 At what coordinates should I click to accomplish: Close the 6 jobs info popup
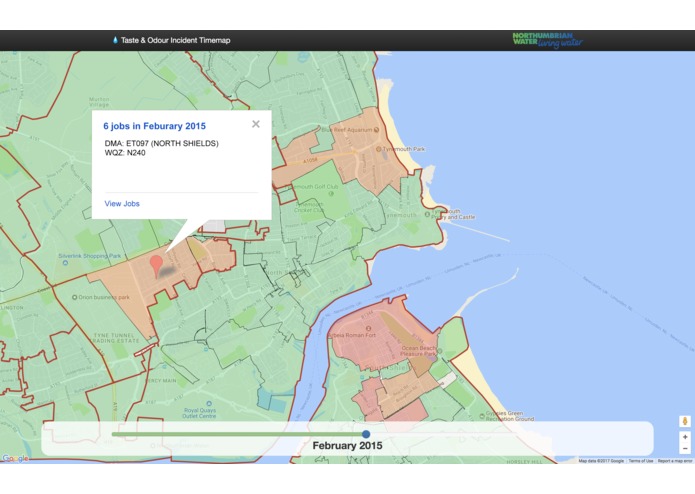pos(256,124)
